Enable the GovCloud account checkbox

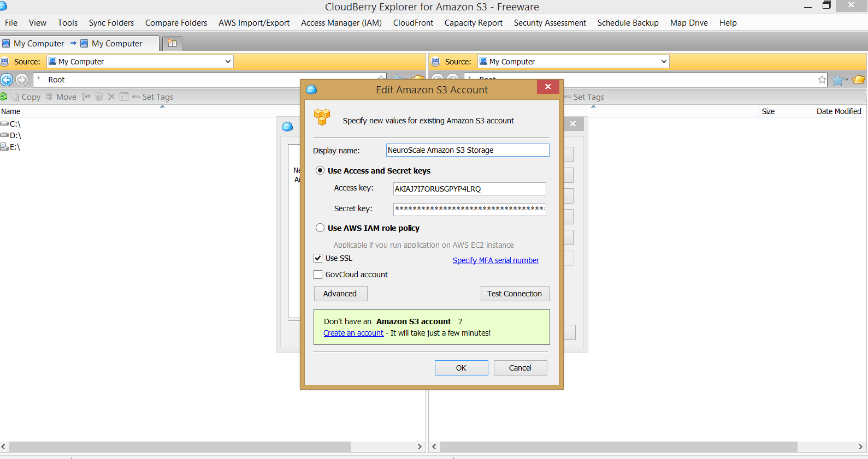tap(318, 275)
